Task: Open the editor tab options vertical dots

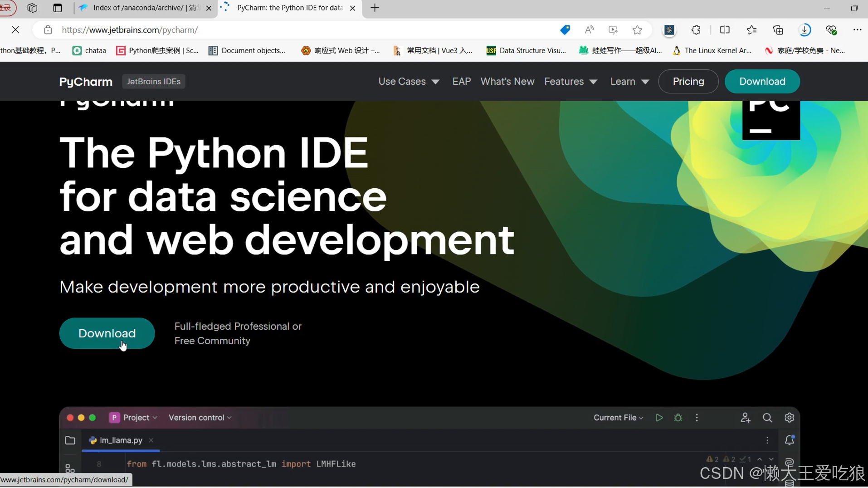Action: pos(767,440)
